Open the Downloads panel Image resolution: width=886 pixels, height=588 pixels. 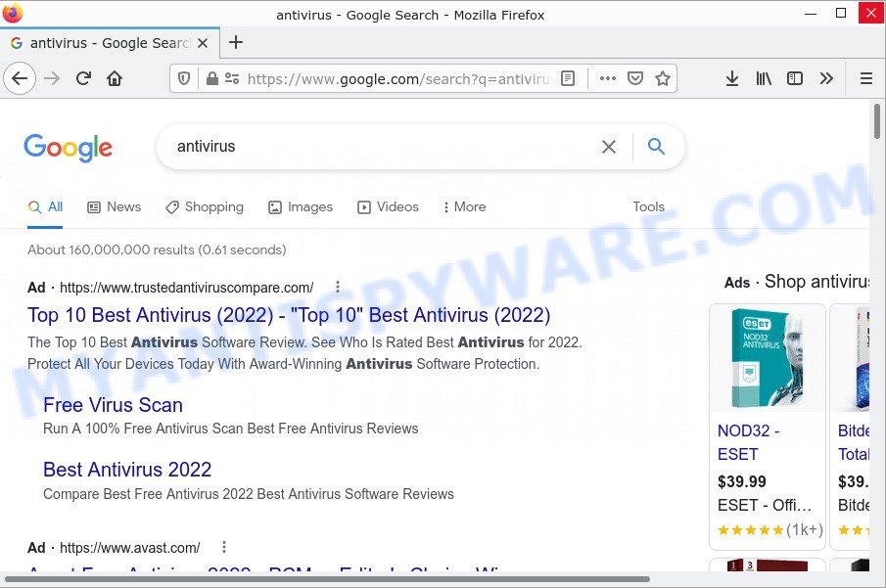pyautogui.click(x=731, y=78)
